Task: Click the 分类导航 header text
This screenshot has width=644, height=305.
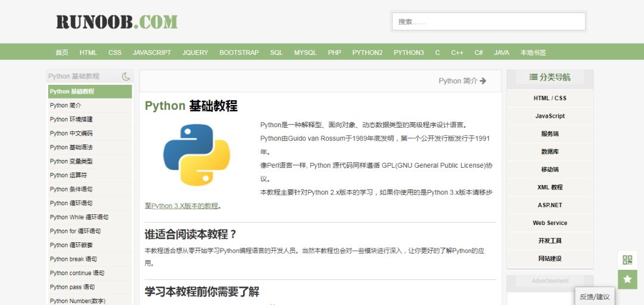Action: (555, 77)
